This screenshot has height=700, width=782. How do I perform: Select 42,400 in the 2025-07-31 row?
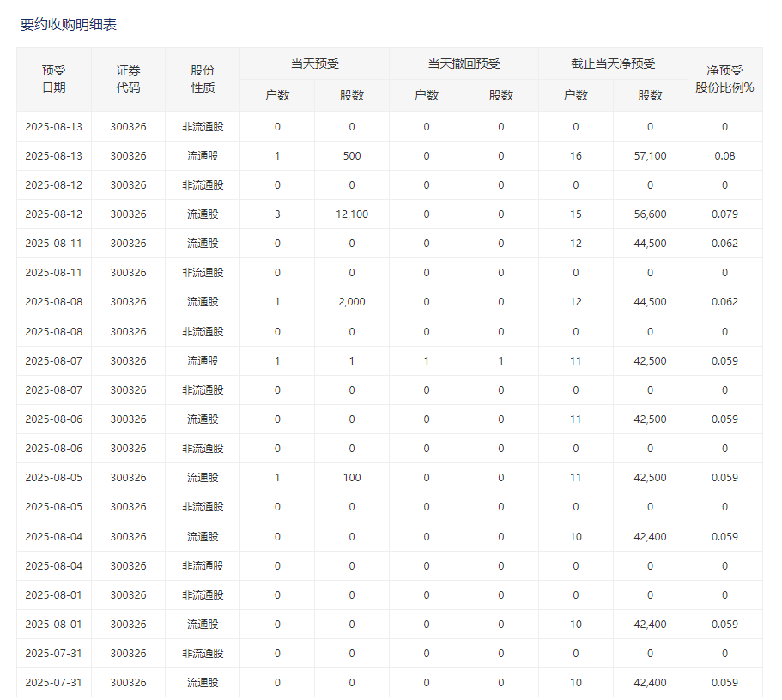(x=650, y=683)
